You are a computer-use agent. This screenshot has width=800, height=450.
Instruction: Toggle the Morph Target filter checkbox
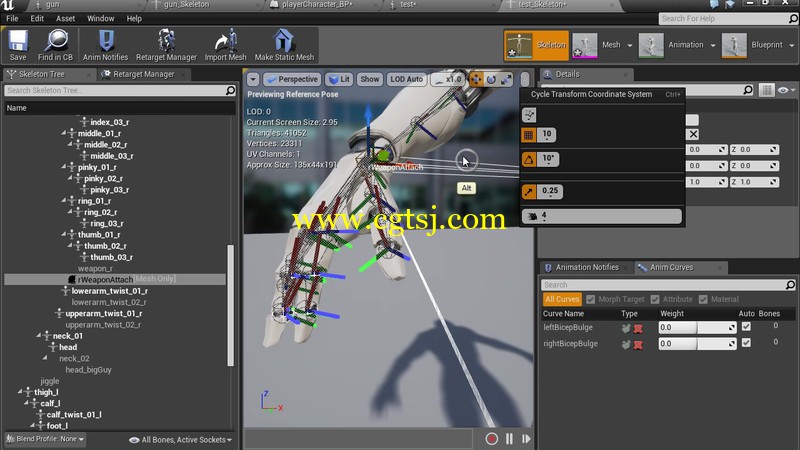(x=591, y=299)
